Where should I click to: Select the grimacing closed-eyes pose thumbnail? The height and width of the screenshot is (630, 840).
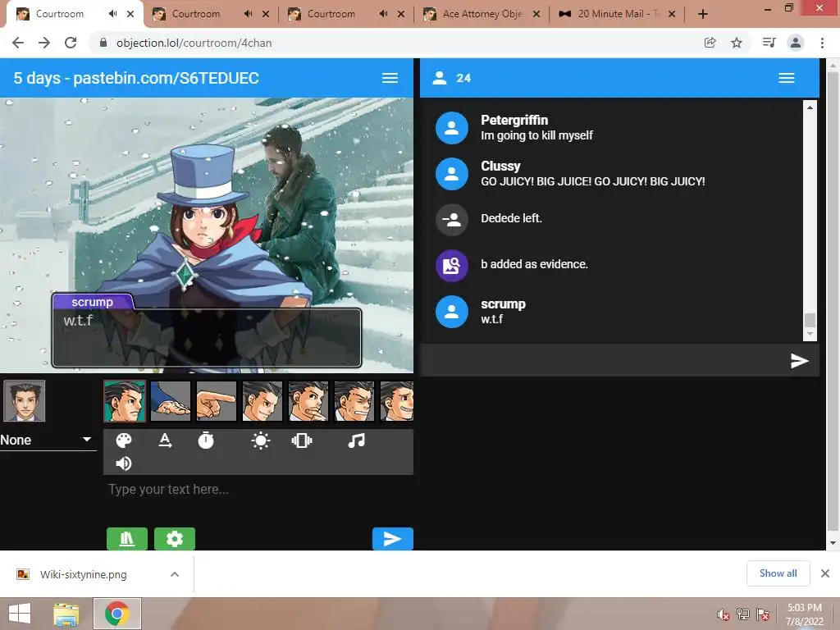(354, 401)
